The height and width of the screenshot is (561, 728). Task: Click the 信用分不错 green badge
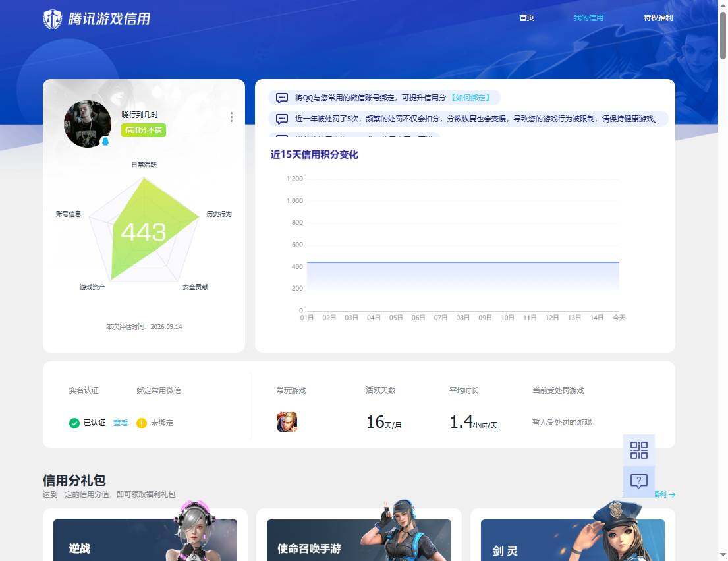[x=144, y=130]
